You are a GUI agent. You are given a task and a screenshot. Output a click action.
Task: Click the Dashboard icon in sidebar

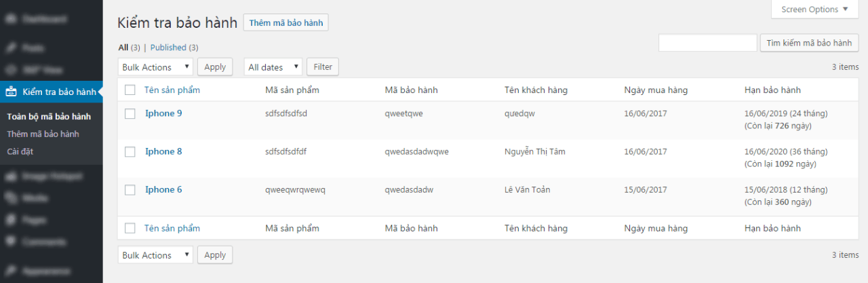tap(12, 19)
